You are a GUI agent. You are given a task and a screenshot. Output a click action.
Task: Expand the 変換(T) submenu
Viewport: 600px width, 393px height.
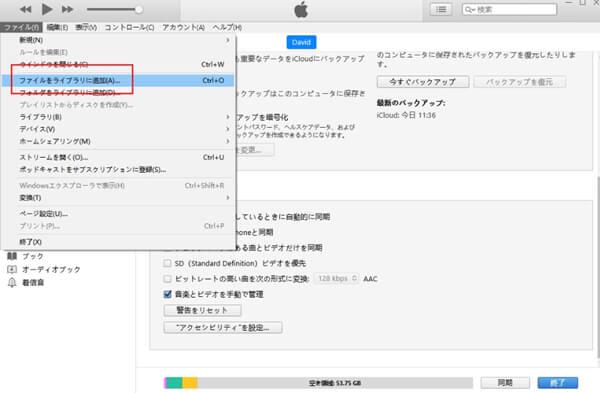tap(119, 198)
